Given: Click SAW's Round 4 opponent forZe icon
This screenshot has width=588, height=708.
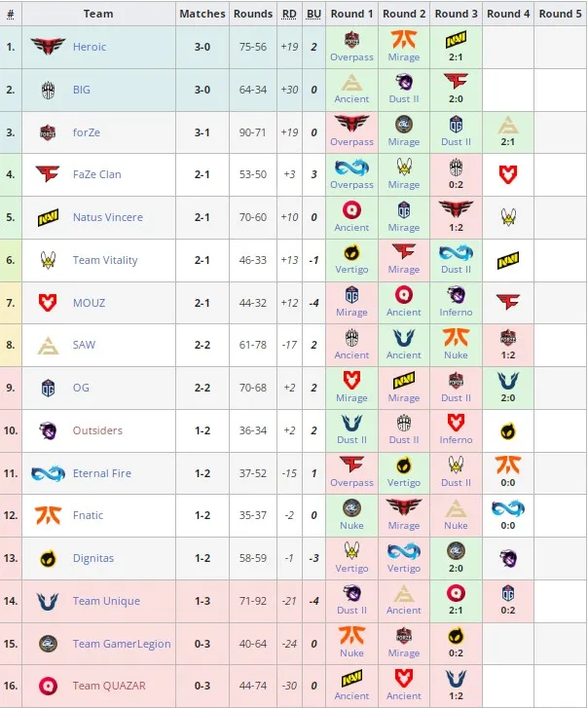Looking at the screenshot, I should click(507, 338).
